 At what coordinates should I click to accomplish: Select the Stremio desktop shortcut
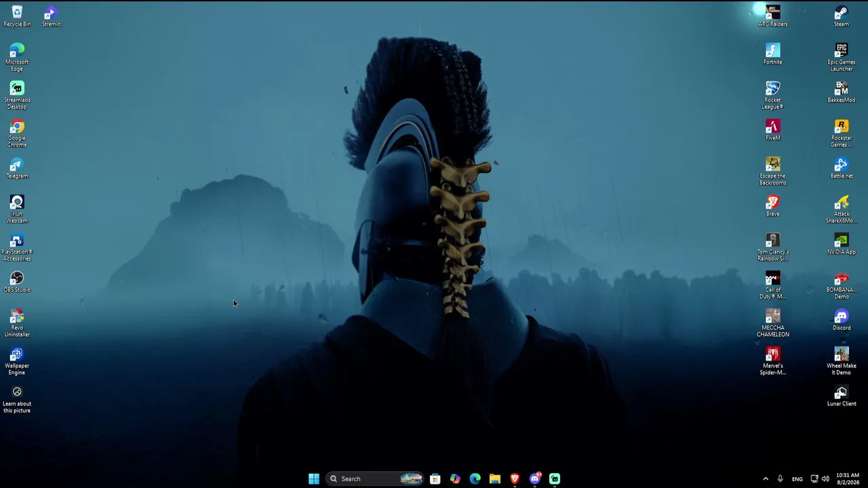[x=51, y=16]
